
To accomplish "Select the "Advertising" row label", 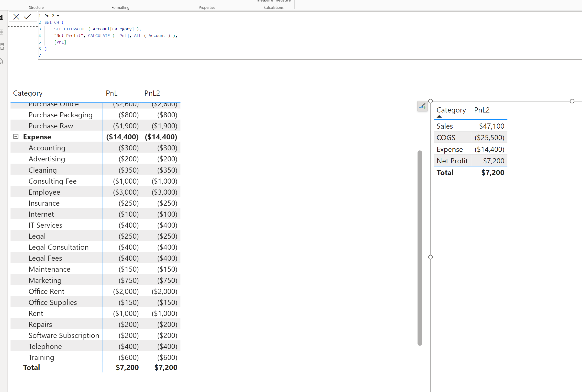I will [x=47, y=159].
